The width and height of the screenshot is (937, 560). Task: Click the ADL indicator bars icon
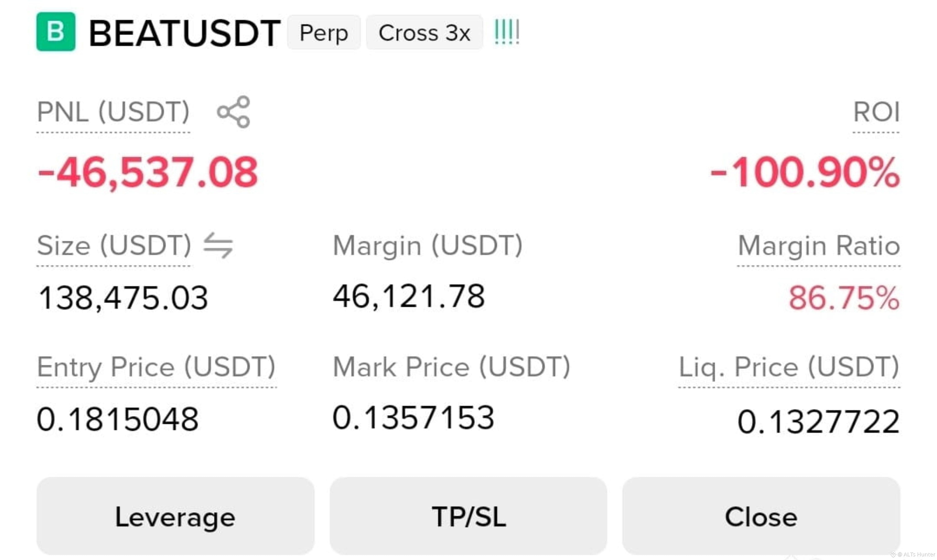pyautogui.click(x=507, y=32)
